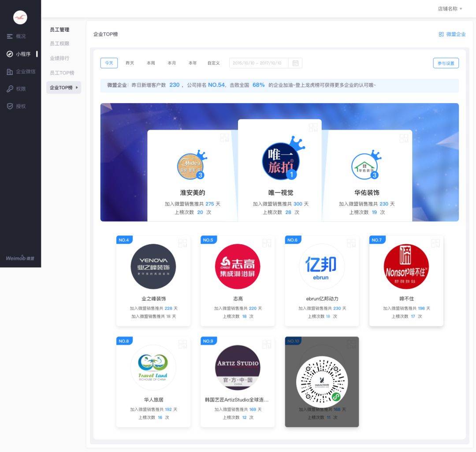Click the date range input field

click(x=266, y=63)
